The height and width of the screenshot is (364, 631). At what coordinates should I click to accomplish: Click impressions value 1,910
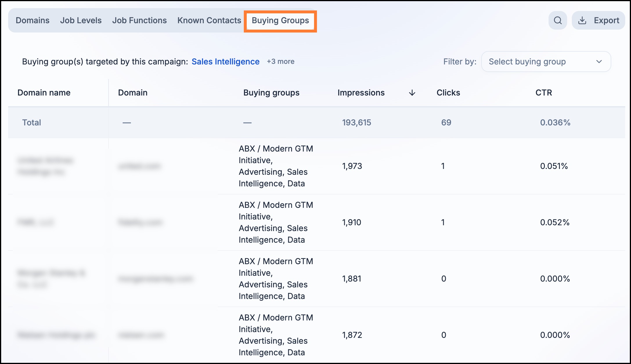[351, 222]
